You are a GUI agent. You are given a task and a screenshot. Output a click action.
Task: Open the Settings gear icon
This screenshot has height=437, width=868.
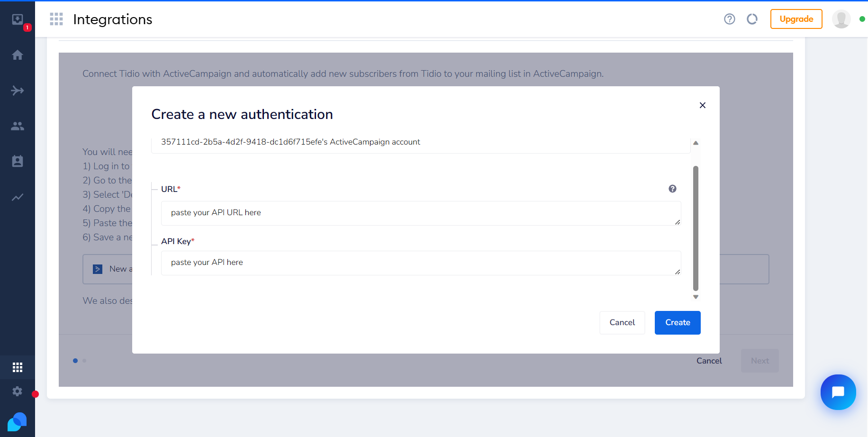pos(18,391)
